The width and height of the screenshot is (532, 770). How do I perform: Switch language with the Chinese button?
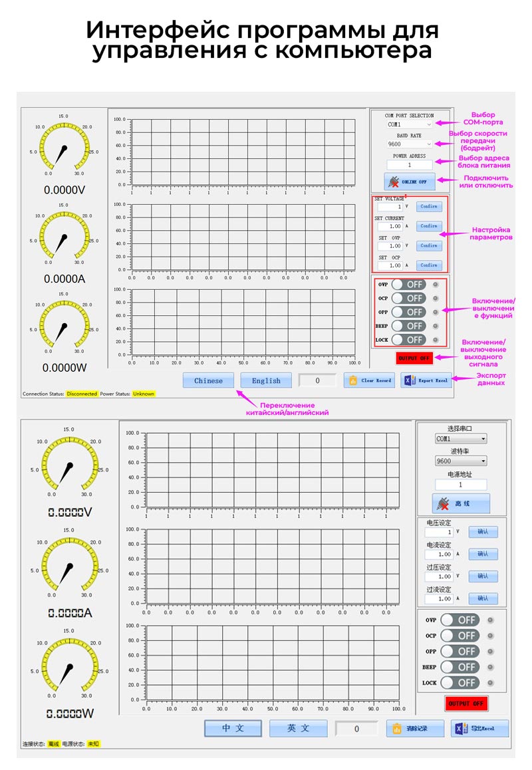coord(209,380)
